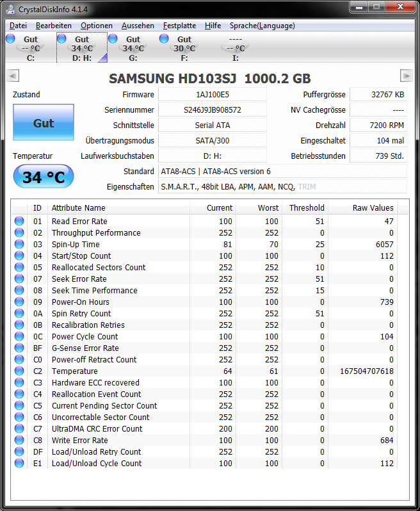Viewport: 420px width, 511px height.
Task: Select the Temperature raw value 167504707618
Action: click(x=367, y=371)
